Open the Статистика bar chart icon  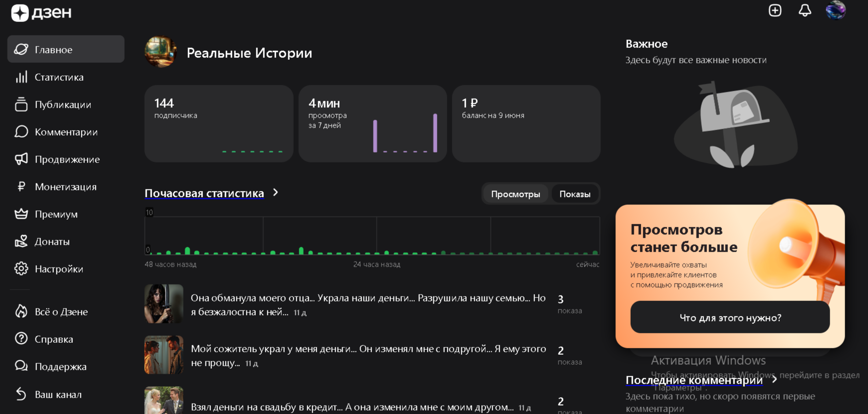[21, 77]
